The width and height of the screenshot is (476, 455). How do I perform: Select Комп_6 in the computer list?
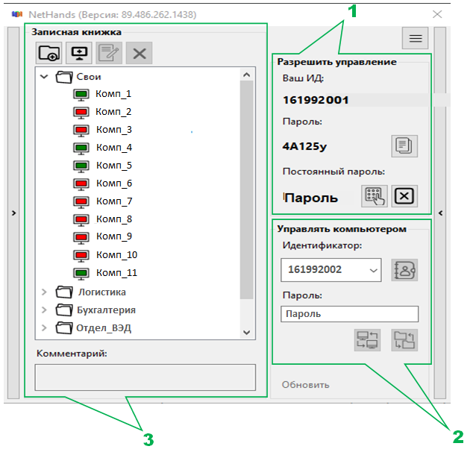(x=113, y=183)
